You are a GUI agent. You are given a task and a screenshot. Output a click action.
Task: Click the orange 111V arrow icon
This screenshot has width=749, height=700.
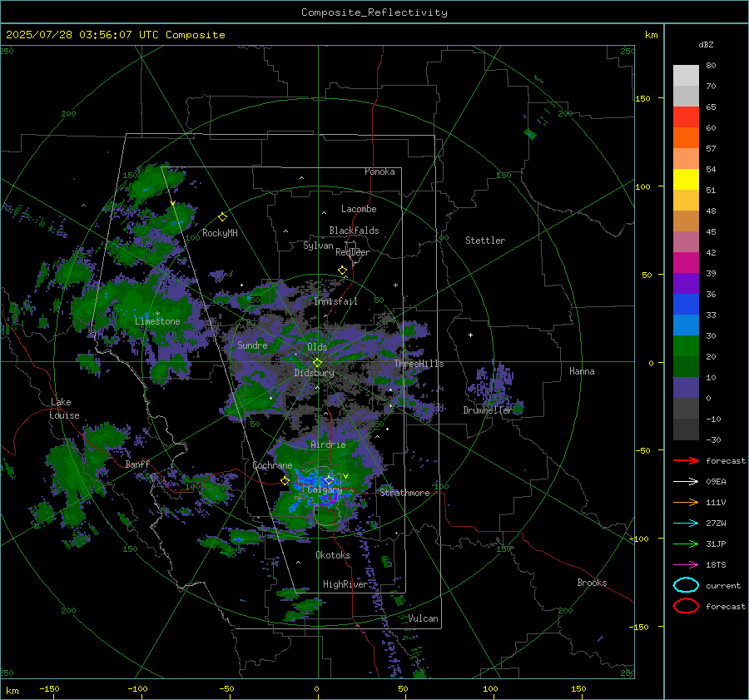click(x=686, y=502)
